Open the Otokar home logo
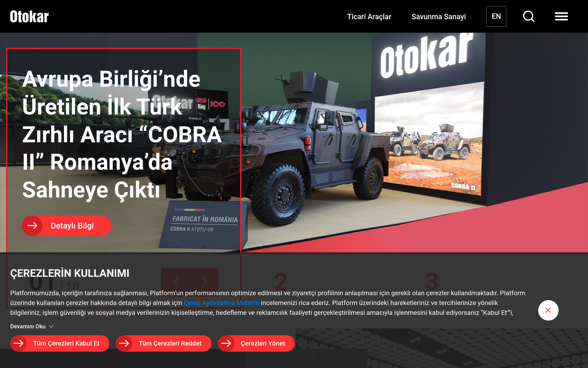This screenshot has height=368, width=588. [29, 16]
